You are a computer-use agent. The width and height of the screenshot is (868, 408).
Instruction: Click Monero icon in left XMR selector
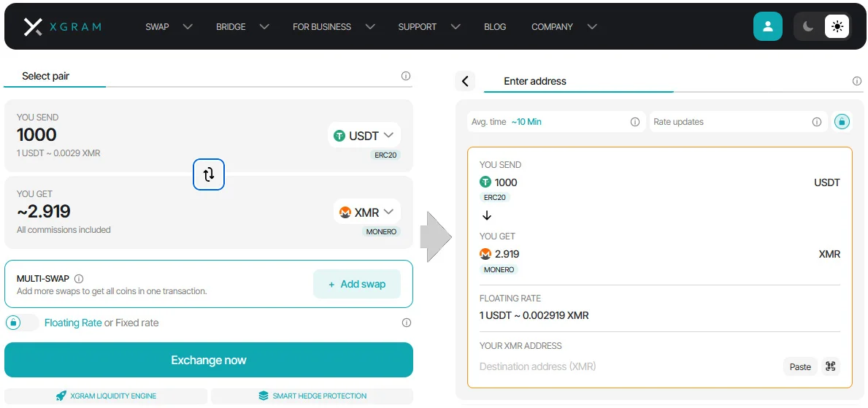345,212
